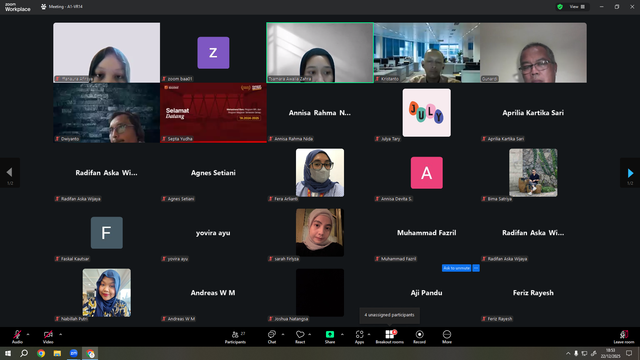The width and height of the screenshot is (640, 360).
Task: Open video options caret beside Video
Action: 60,334
